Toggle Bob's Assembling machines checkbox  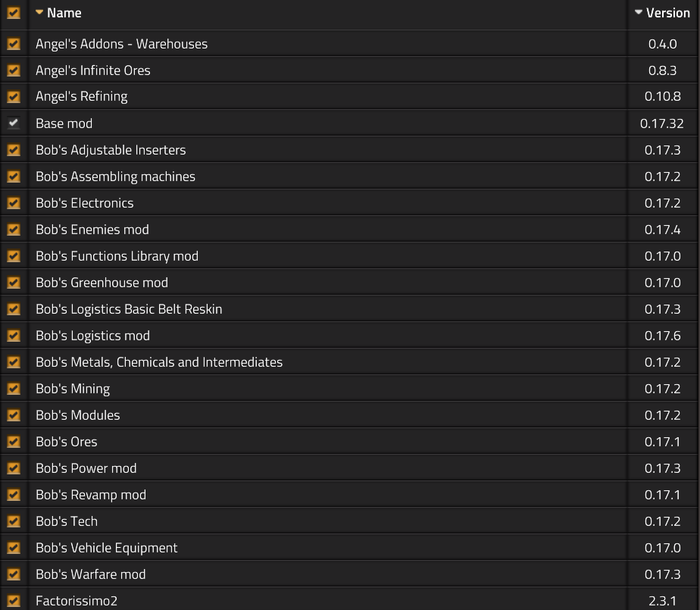click(x=14, y=177)
